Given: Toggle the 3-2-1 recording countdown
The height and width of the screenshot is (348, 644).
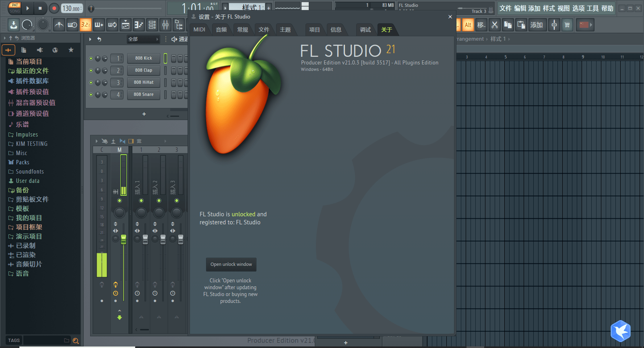Looking at the screenshot, I should (x=86, y=25).
